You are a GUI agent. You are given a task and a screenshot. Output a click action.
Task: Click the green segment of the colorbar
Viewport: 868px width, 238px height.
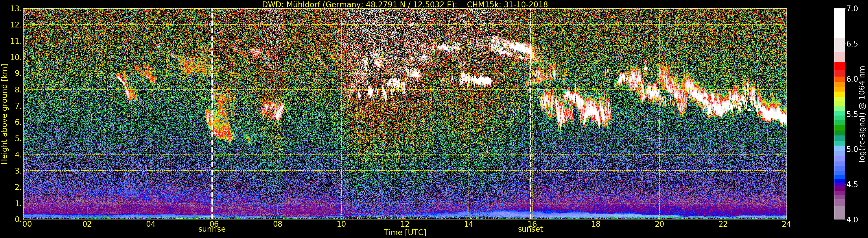coord(839,128)
